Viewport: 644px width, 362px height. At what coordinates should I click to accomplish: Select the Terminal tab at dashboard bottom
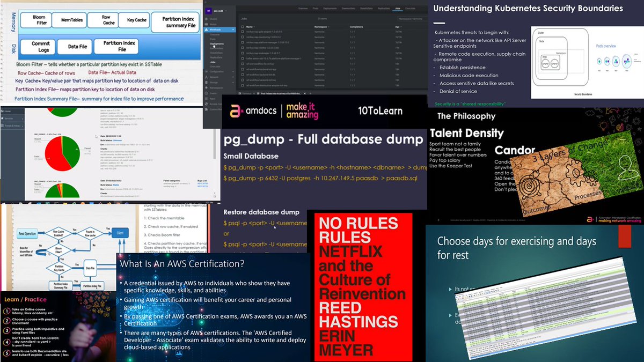coord(245,93)
